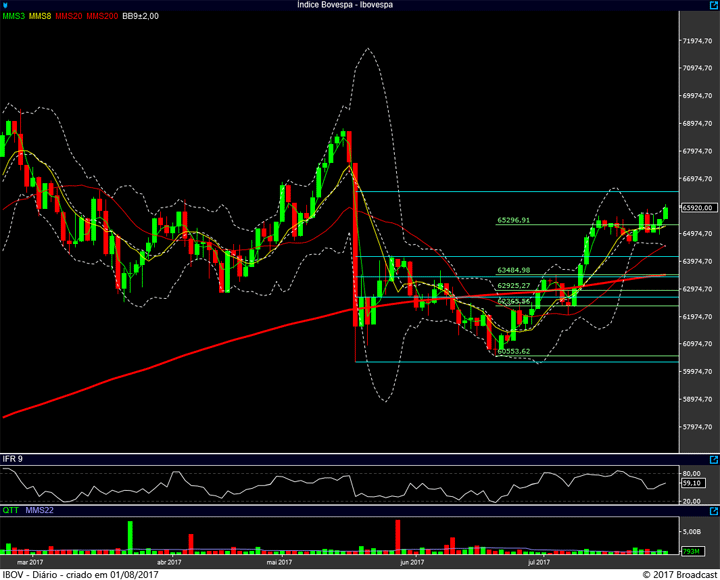Click the price axis value 57974,70
The height and width of the screenshot is (580, 720).
(698, 427)
